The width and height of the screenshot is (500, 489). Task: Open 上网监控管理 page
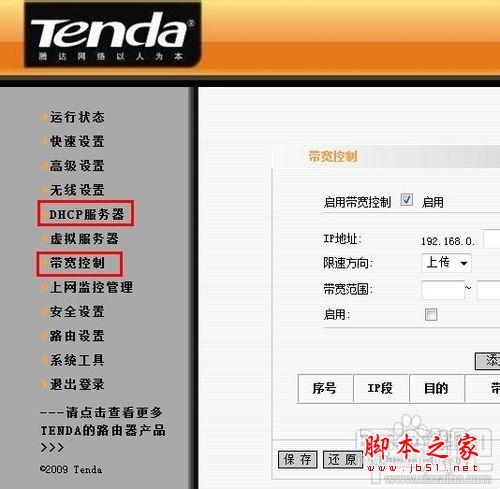point(91,287)
